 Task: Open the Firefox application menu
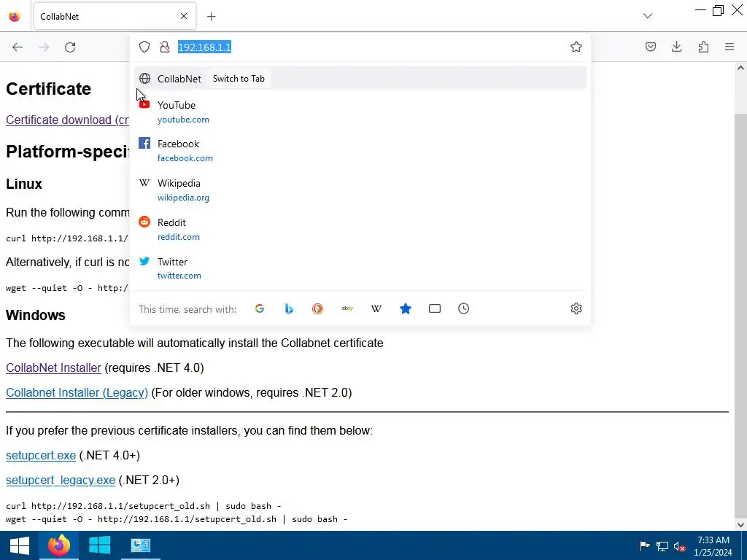click(729, 47)
